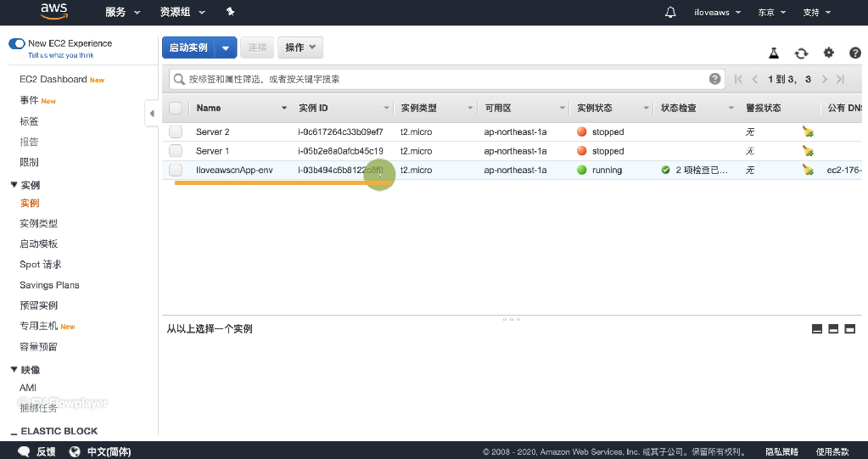Open the iloveaws account menu
The image size is (868, 459).
click(x=718, y=12)
